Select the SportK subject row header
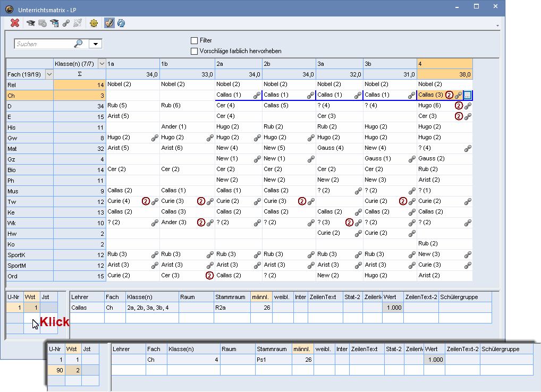The width and height of the screenshot is (541, 392). [30, 255]
